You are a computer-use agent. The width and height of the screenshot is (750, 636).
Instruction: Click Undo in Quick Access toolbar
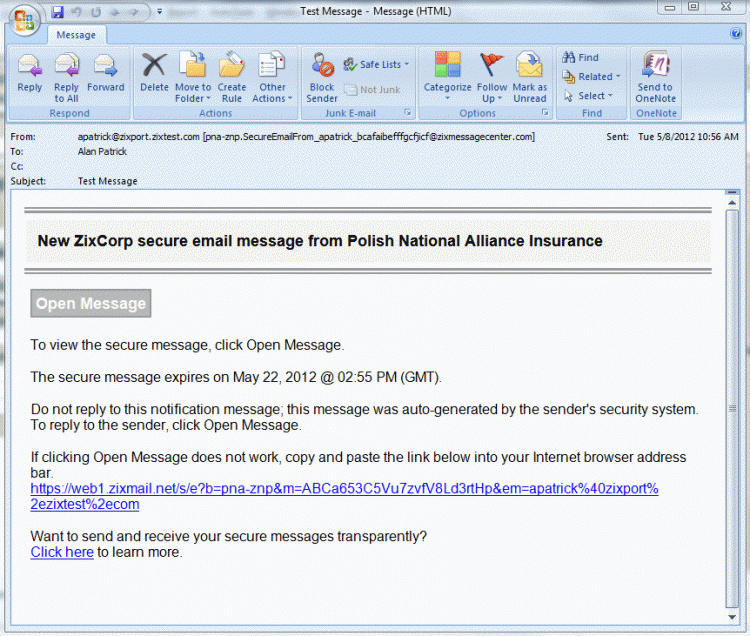[77, 12]
